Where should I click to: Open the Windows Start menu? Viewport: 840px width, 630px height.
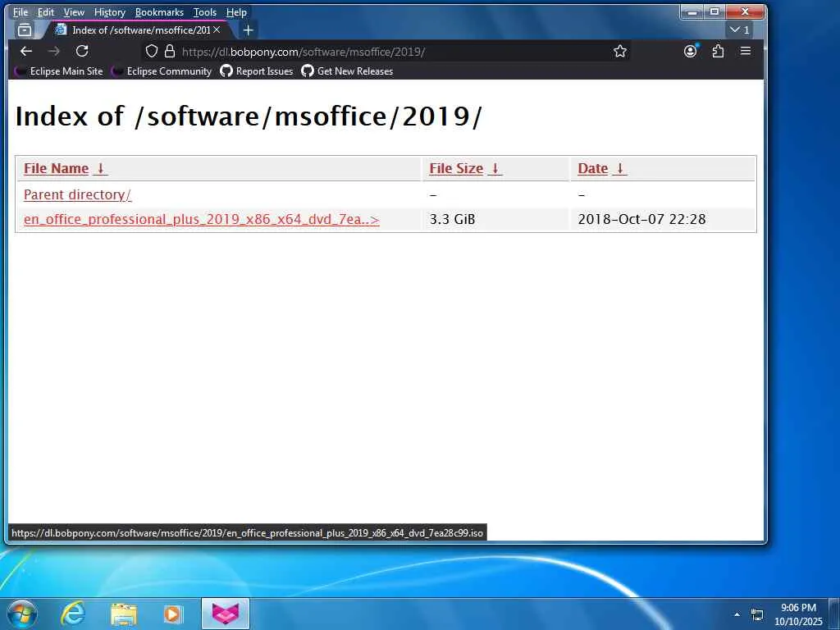(22, 614)
